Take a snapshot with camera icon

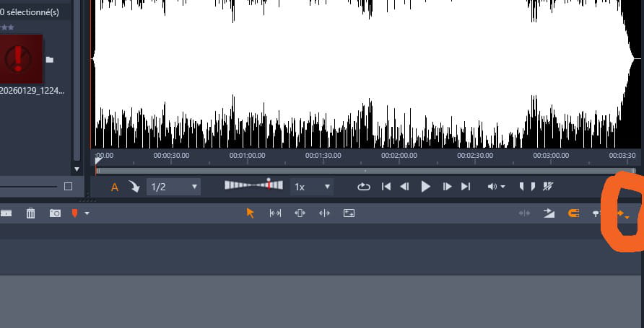(x=55, y=213)
